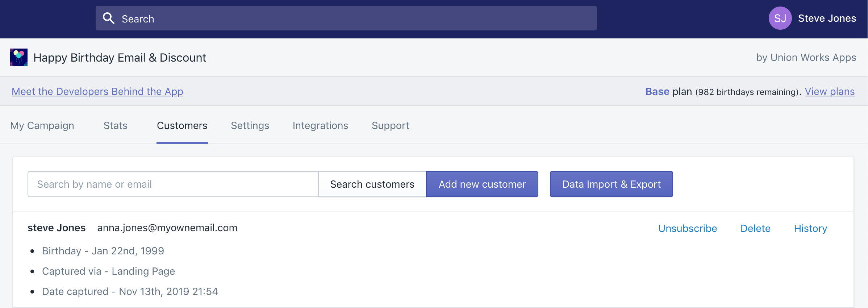Viewport: 868px width, 308px height.
Task: Open the Settings tab
Action: tap(250, 125)
